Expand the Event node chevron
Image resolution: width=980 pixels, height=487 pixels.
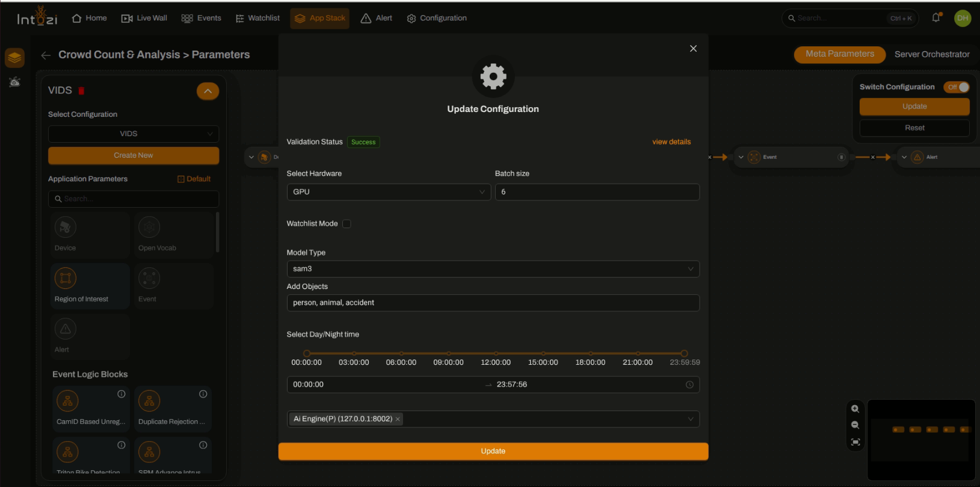[x=741, y=157]
